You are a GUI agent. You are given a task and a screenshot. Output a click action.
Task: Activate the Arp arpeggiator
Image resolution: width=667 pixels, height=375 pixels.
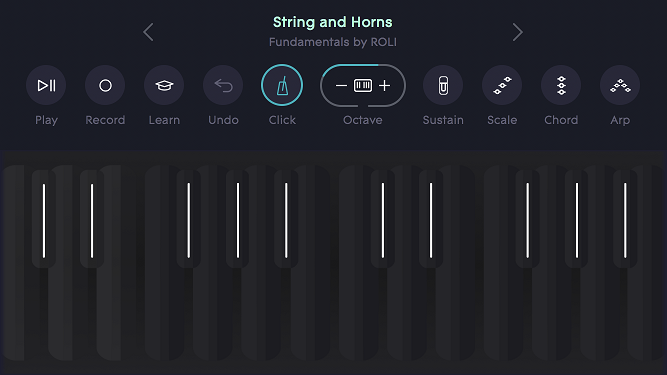coord(620,85)
